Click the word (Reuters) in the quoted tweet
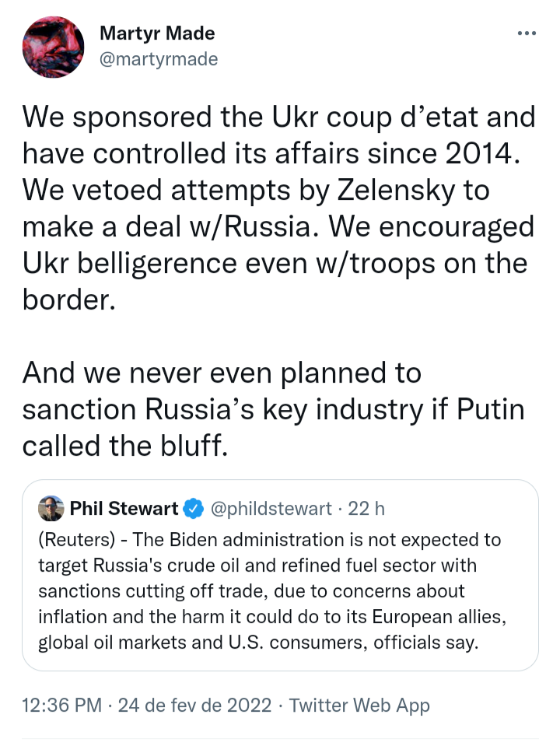 (x=72, y=539)
